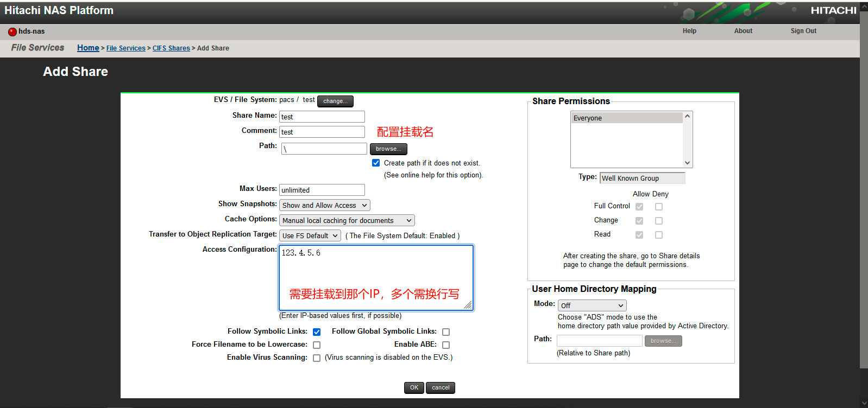
Task: Click Home Directory Path input field
Action: pos(600,341)
